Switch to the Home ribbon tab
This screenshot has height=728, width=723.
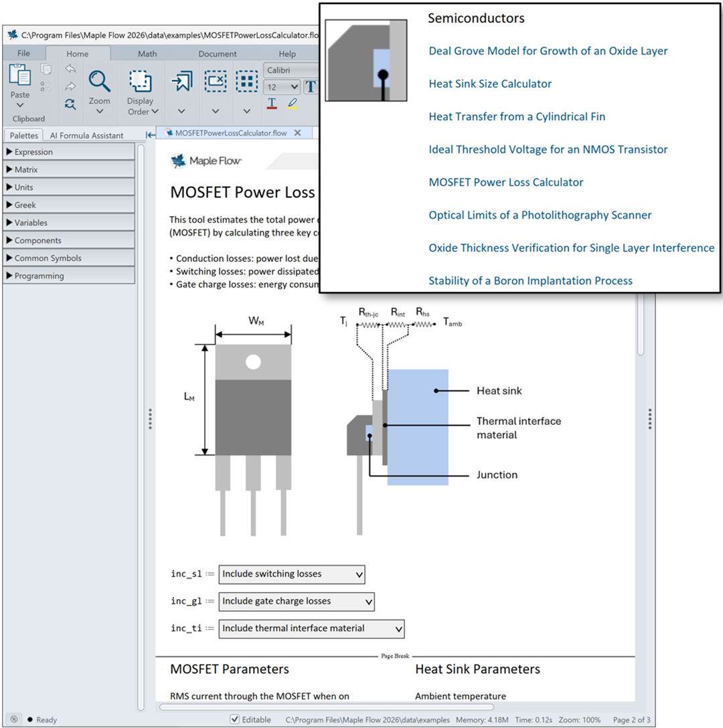tap(78, 54)
